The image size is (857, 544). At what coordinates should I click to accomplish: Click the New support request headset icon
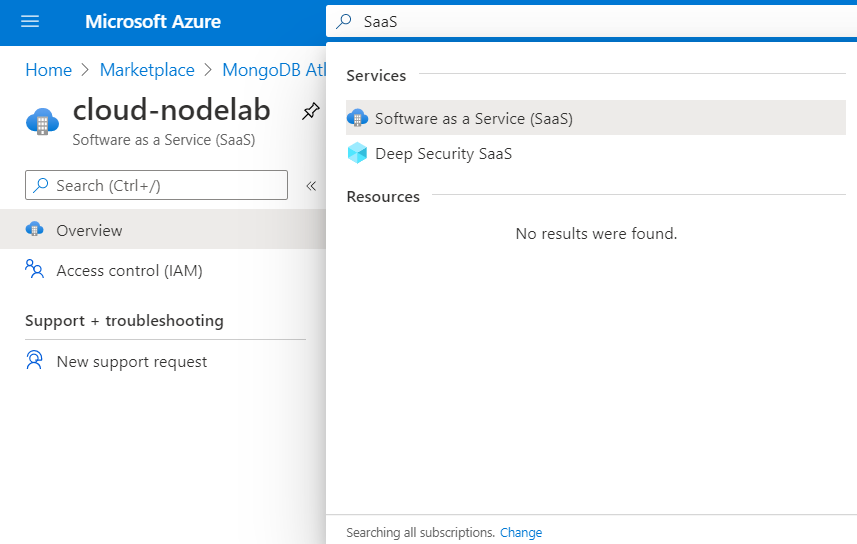point(34,360)
